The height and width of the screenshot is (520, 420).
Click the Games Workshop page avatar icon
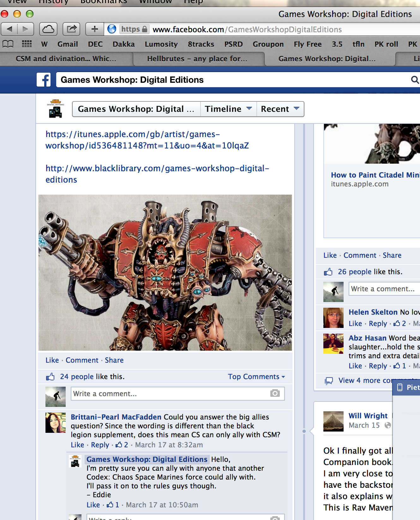(x=56, y=109)
